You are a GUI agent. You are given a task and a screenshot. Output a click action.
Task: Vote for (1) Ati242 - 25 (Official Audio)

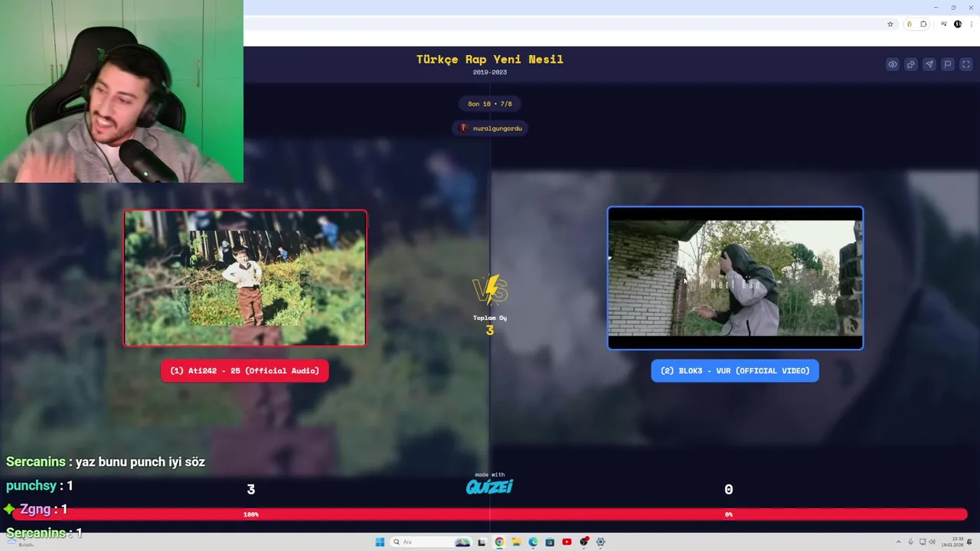coord(245,371)
